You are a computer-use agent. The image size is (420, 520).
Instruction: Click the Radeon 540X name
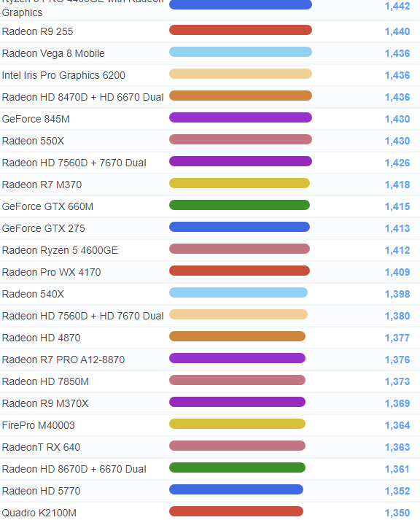33,294
